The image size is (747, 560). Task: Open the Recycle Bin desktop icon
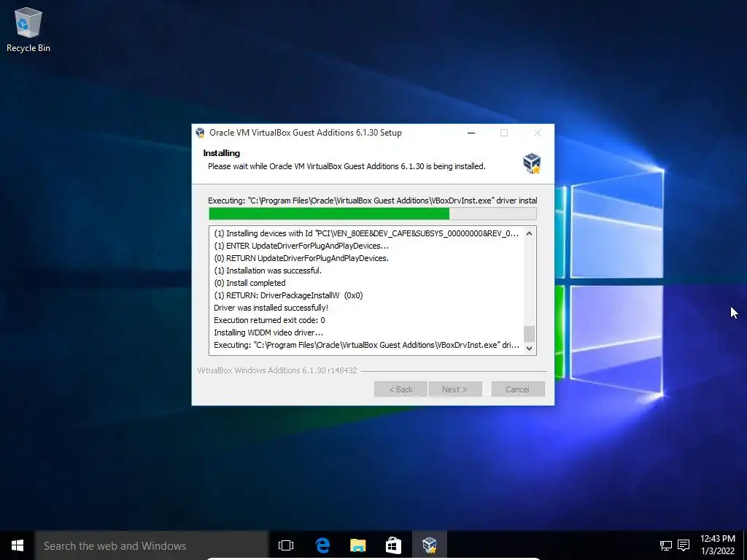(28, 29)
